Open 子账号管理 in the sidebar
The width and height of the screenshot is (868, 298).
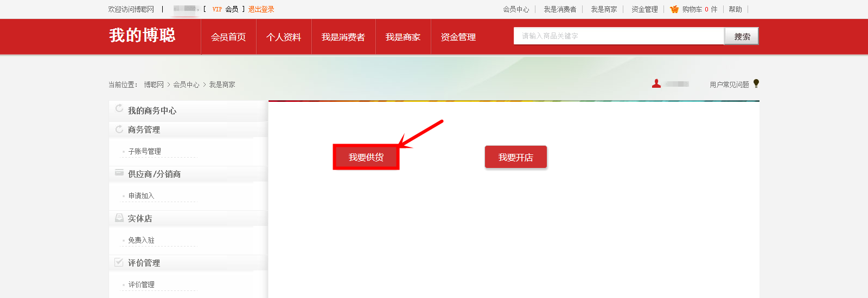[145, 151]
